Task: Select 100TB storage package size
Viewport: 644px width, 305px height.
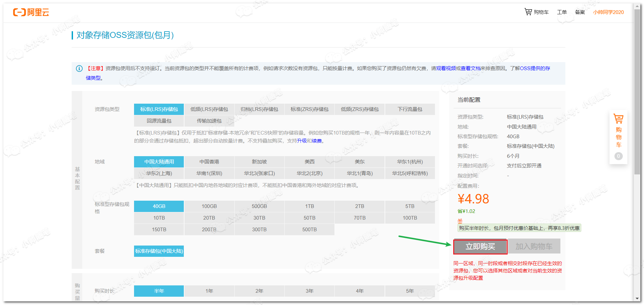Action: click(x=410, y=218)
